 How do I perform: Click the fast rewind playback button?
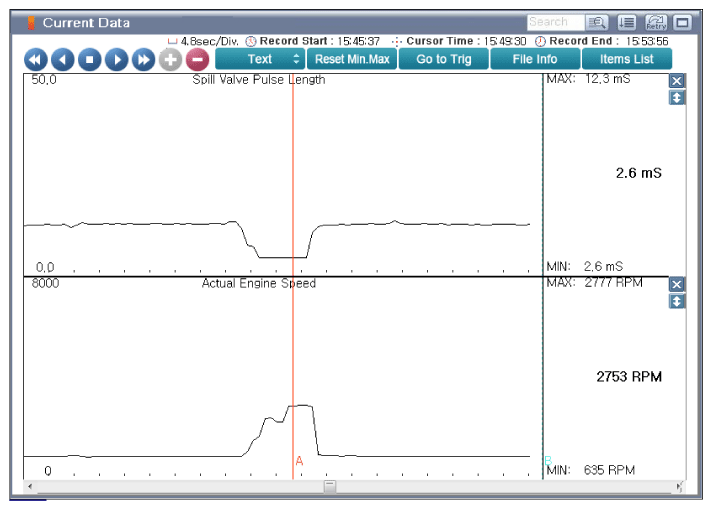35,59
